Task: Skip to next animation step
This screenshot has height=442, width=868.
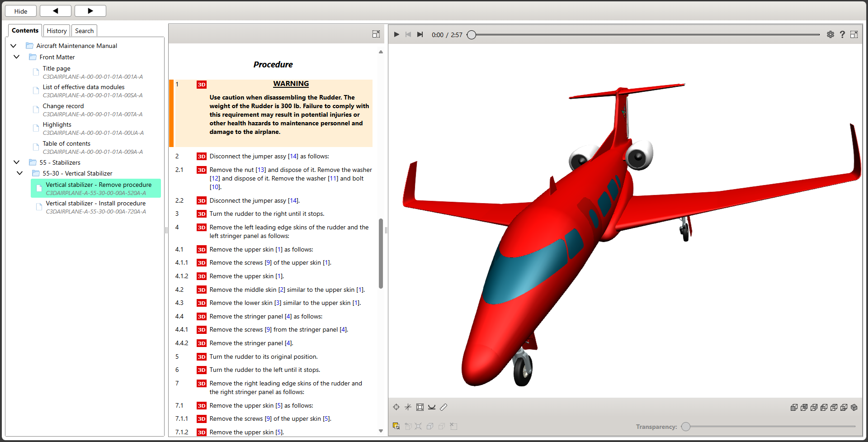Action: [x=420, y=34]
